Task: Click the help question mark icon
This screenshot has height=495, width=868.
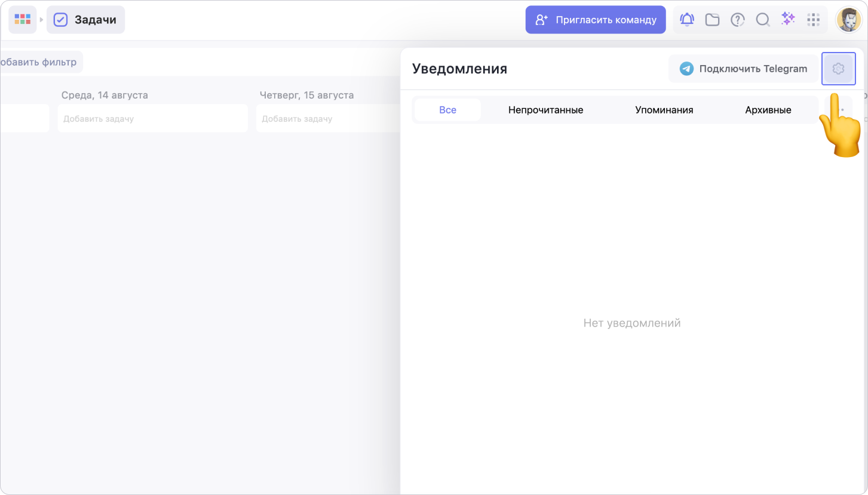Action: pyautogui.click(x=738, y=20)
